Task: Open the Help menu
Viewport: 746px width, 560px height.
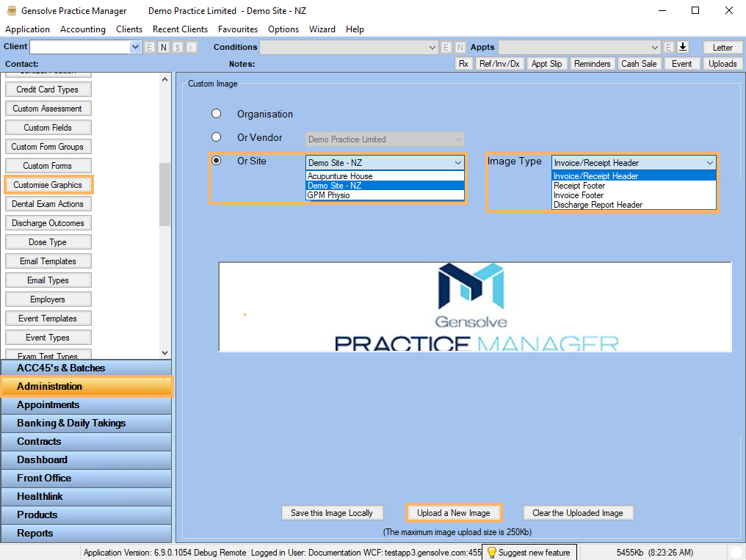Action: [x=355, y=29]
